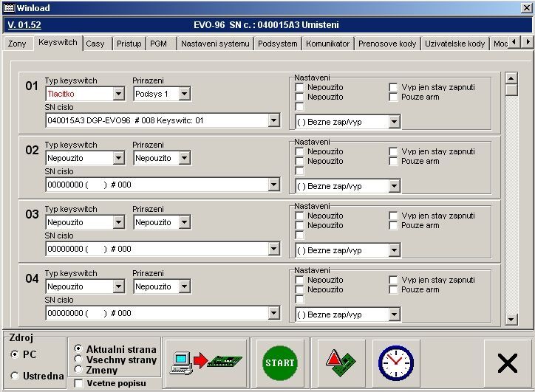
Task: Open keyswitch 03 'Bezne zap/vyp' dropdown
Action: (x=394, y=250)
